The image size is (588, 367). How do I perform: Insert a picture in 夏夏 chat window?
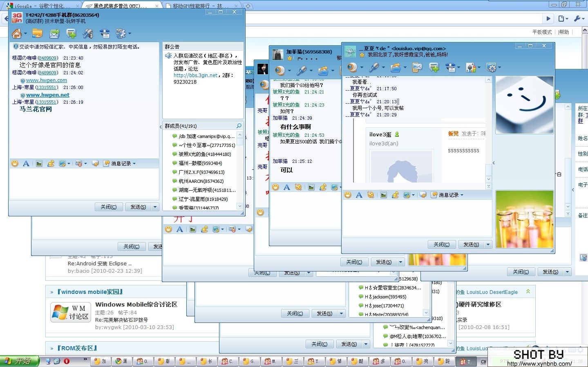click(383, 195)
